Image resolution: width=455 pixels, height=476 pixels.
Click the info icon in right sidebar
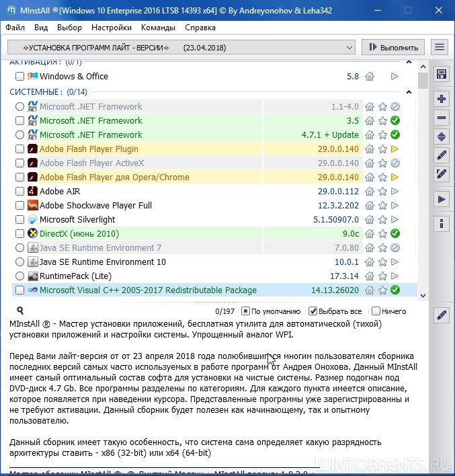[442, 223]
